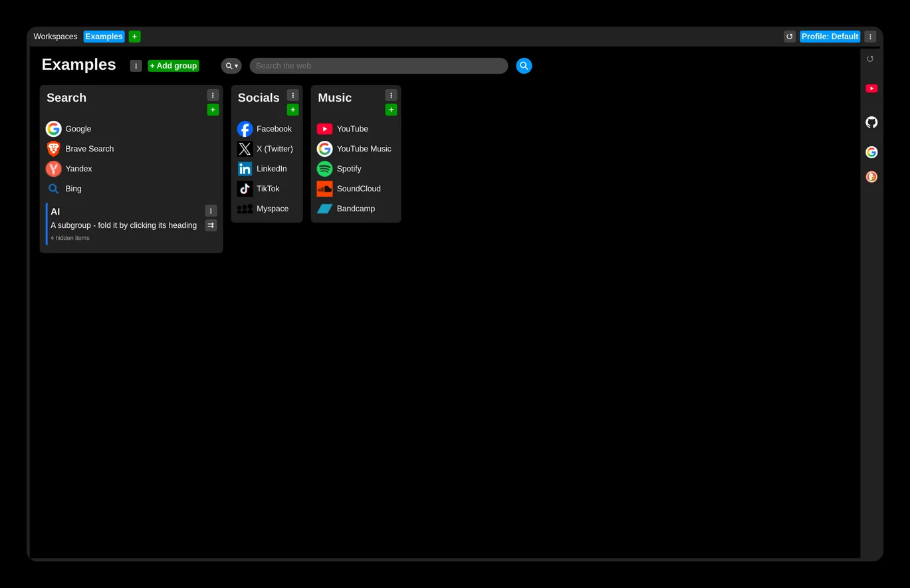The width and height of the screenshot is (910, 588).
Task: Click the top bar refresh button beside Profile
Action: [x=790, y=37]
